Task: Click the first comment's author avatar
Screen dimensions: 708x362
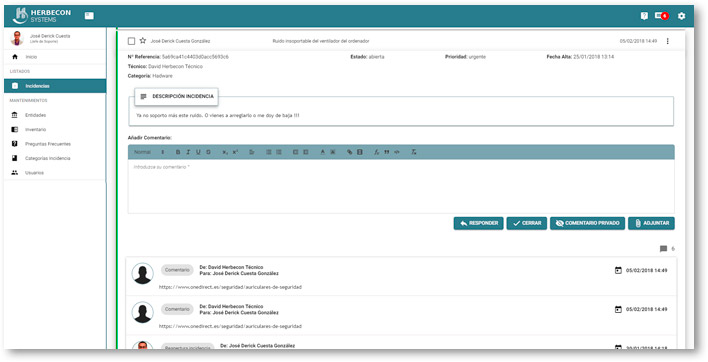Action: pos(143,274)
